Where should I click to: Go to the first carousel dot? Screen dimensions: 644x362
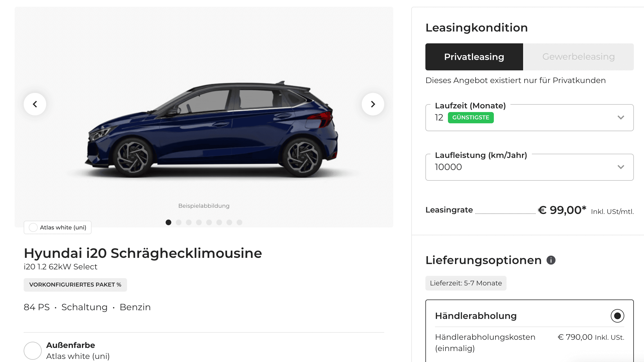168,222
